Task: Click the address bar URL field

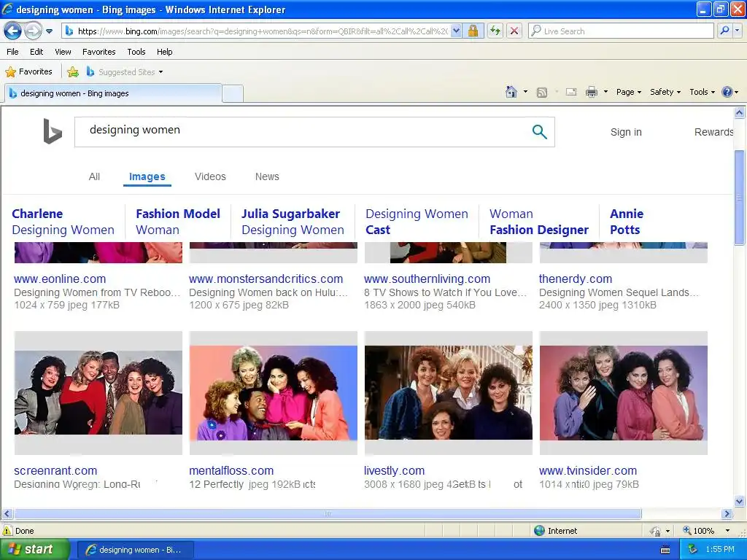Action: coord(257,31)
